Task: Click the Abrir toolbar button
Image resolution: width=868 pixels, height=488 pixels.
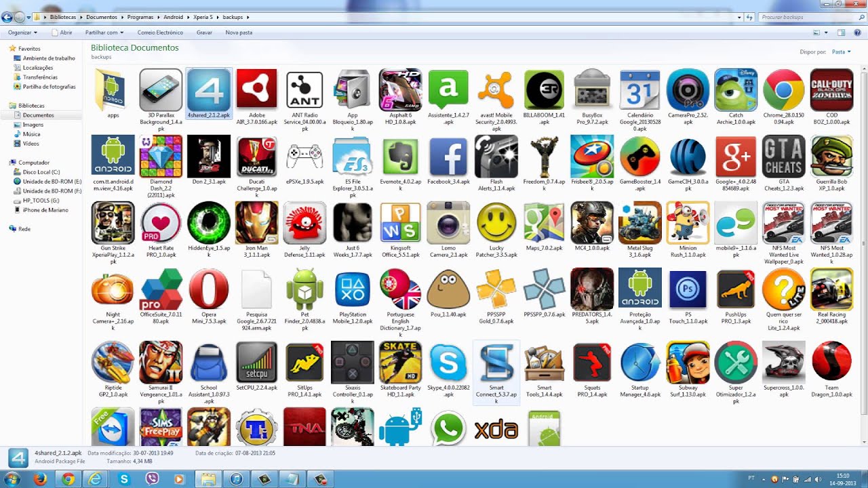Action: [61, 33]
